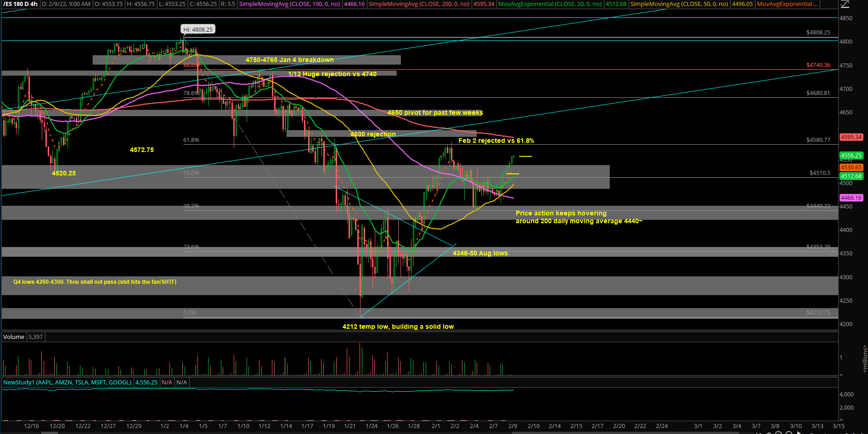Click the NewStudy1 value 4,556.25
The image size is (868, 434).
(x=146, y=382)
